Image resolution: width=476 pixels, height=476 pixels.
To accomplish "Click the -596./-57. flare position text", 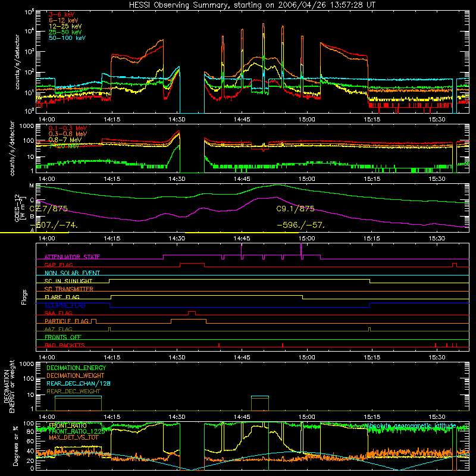I will point(301,226).
